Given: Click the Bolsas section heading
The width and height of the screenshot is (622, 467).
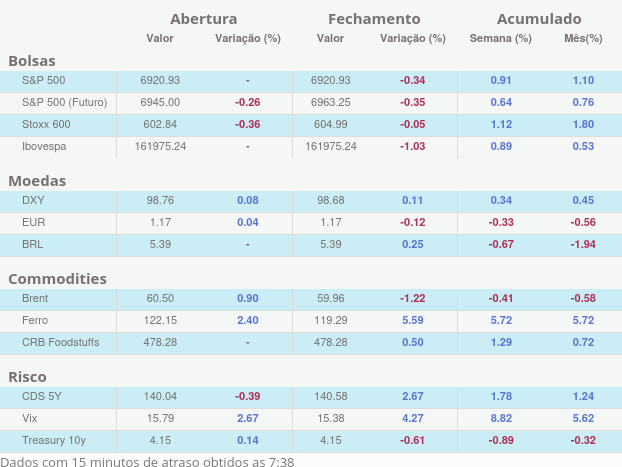Looking at the screenshot, I should [x=32, y=61].
